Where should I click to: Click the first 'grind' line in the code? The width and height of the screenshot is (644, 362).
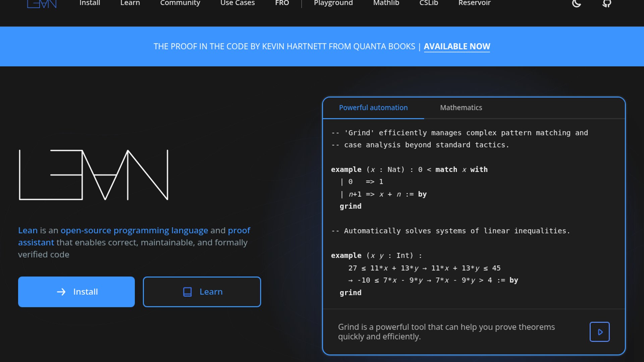tap(351, 206)
